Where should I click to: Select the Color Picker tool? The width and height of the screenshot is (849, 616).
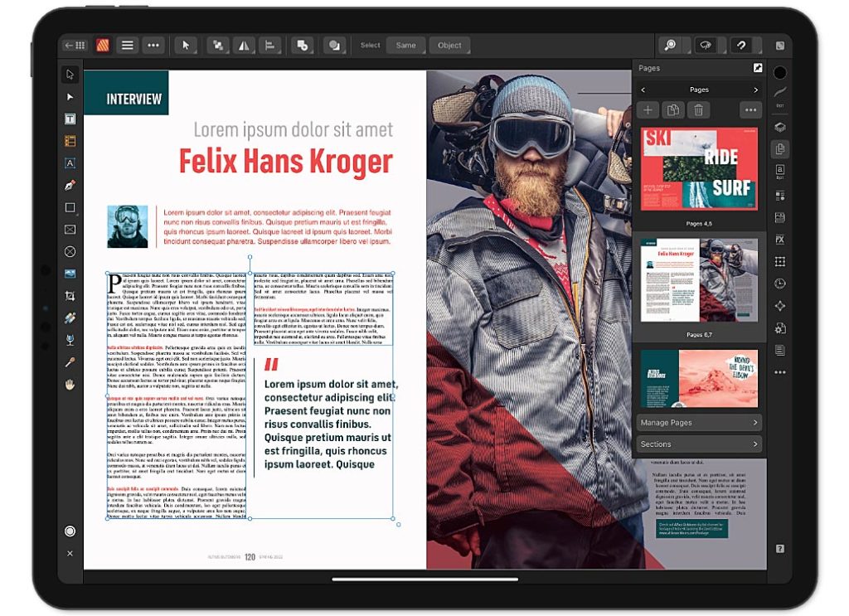(x=70, y=362)
